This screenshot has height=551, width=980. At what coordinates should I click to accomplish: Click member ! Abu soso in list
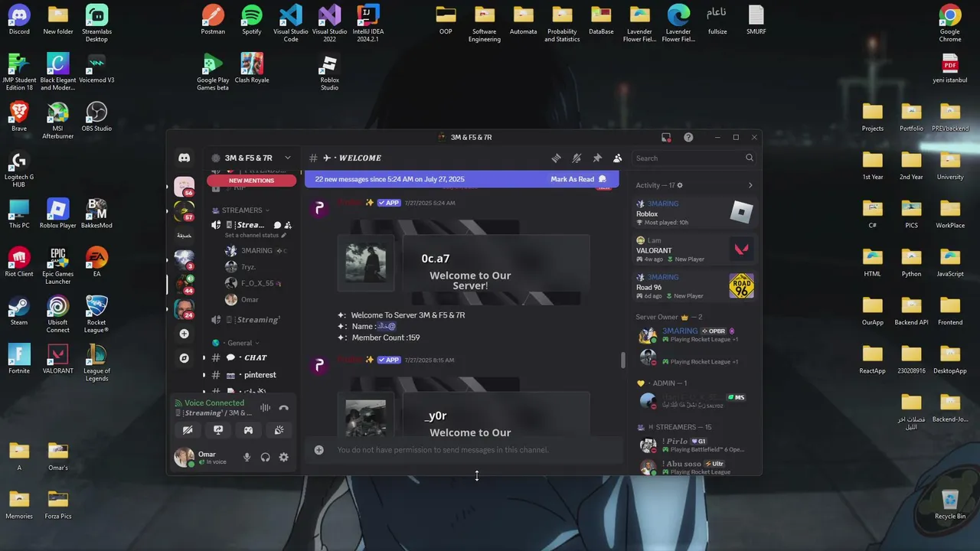(693, 468)
